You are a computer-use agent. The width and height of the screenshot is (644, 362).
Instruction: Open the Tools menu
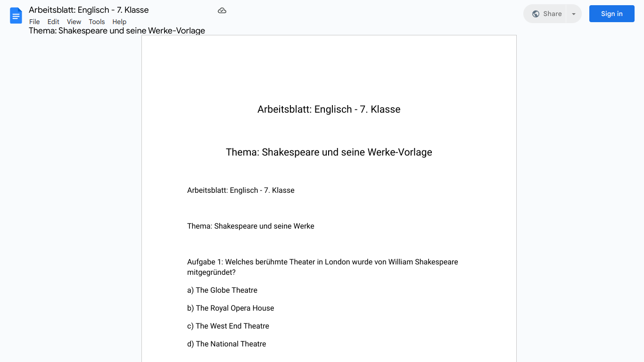(97, 22)
